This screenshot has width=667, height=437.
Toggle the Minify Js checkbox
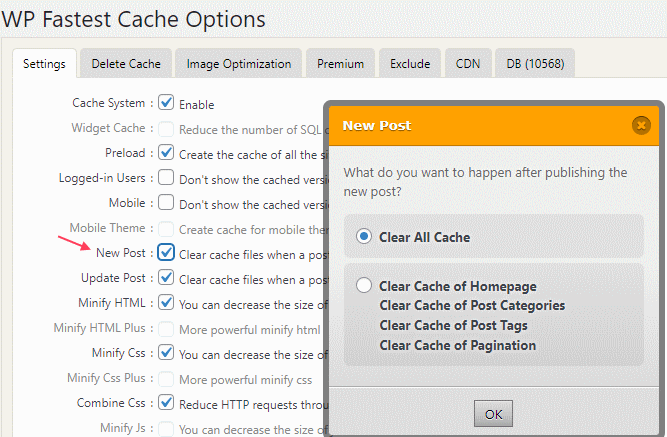pos(166,428)
